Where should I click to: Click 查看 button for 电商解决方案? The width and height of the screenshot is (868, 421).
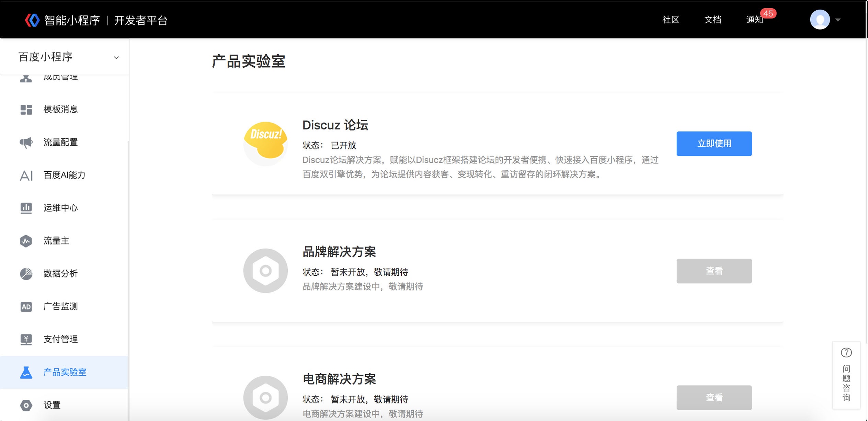(714, 398)
